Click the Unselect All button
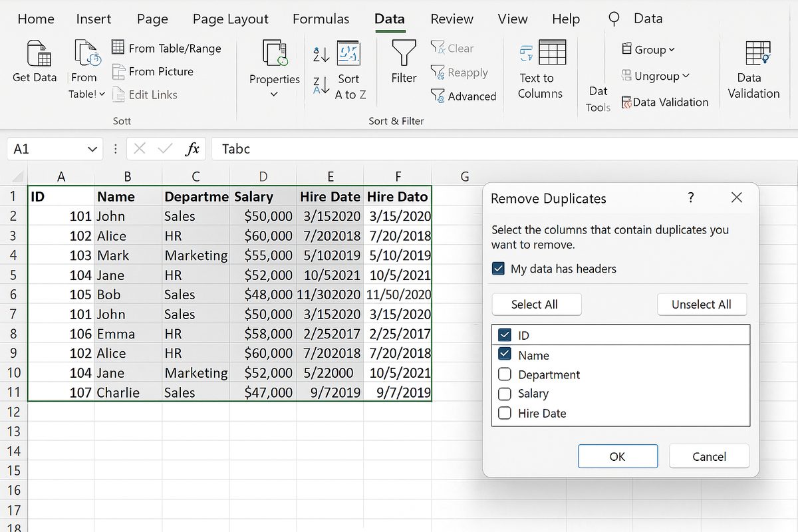 702,305
